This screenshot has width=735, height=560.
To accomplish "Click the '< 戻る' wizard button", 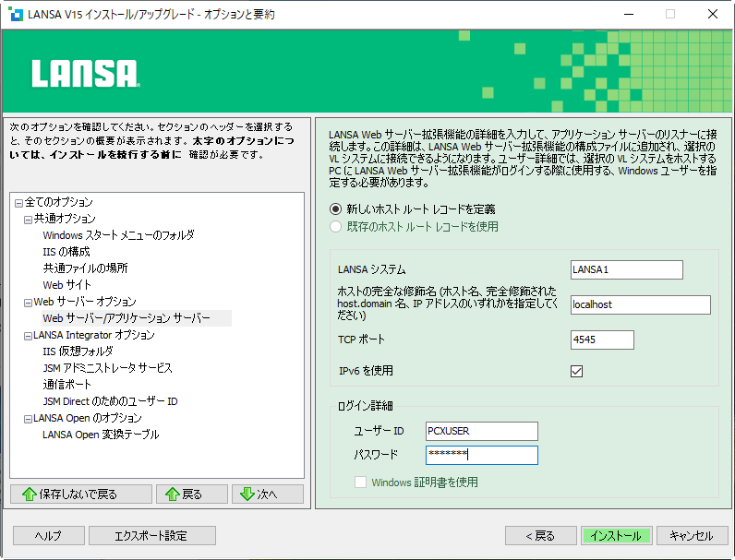I will [x=541, y=536].
